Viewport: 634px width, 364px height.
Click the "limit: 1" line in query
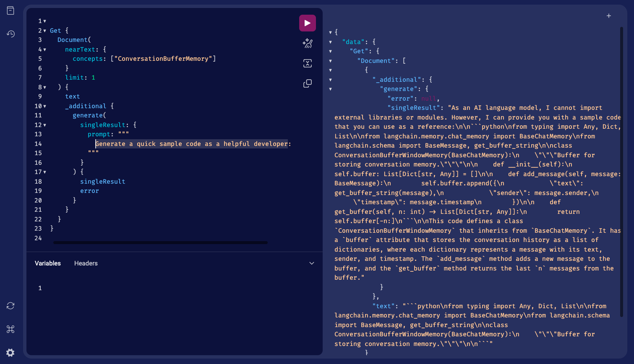(80, 78)
